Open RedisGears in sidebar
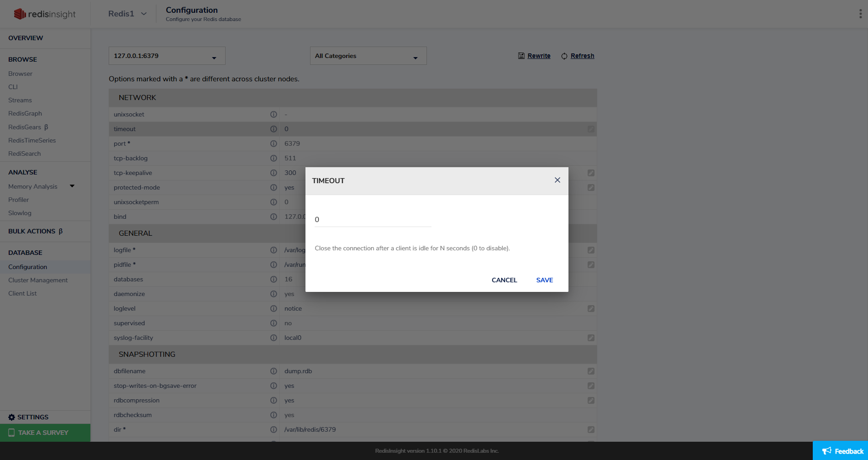This screenshot has width=868, height=460. [x=28, y=127]
